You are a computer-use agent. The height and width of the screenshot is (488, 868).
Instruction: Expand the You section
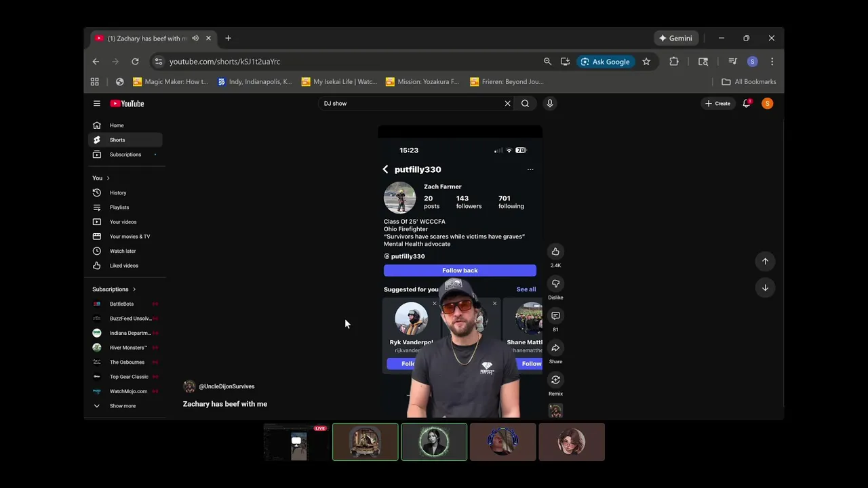(101, 178)
